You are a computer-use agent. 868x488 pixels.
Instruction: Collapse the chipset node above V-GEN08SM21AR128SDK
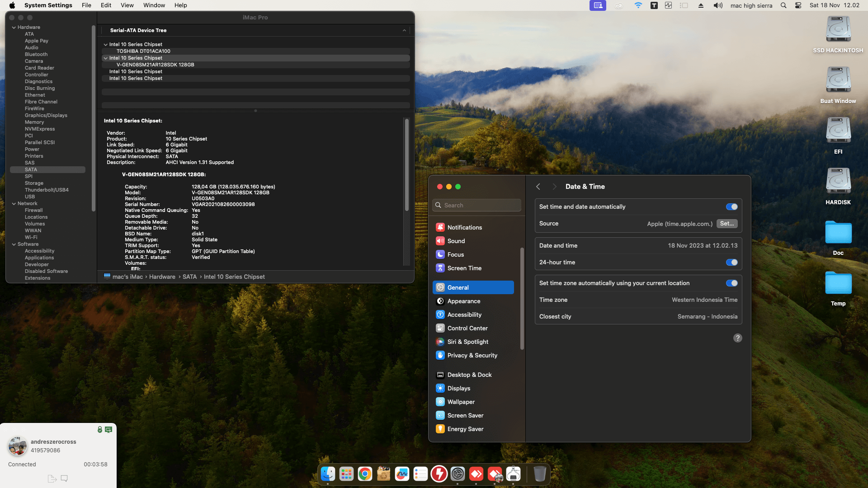[106, 58]
